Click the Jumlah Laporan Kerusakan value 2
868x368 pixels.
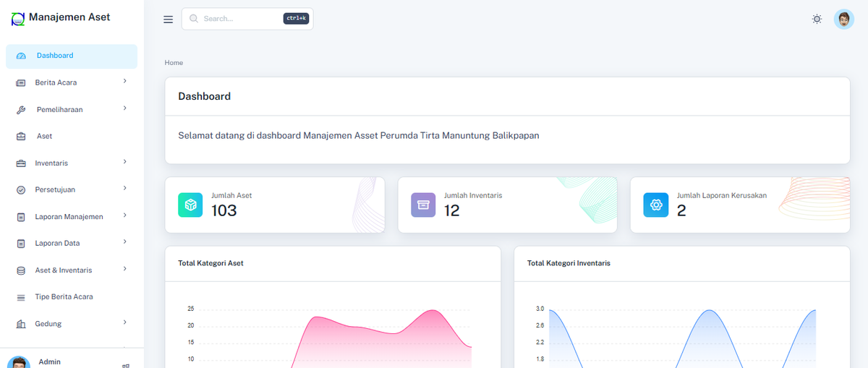(x=681, y=210)
